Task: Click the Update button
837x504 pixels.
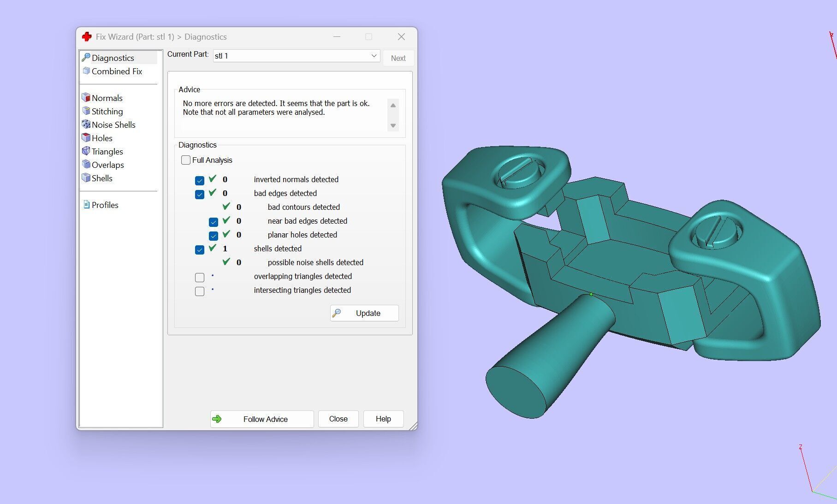Action: pos(364,313)
